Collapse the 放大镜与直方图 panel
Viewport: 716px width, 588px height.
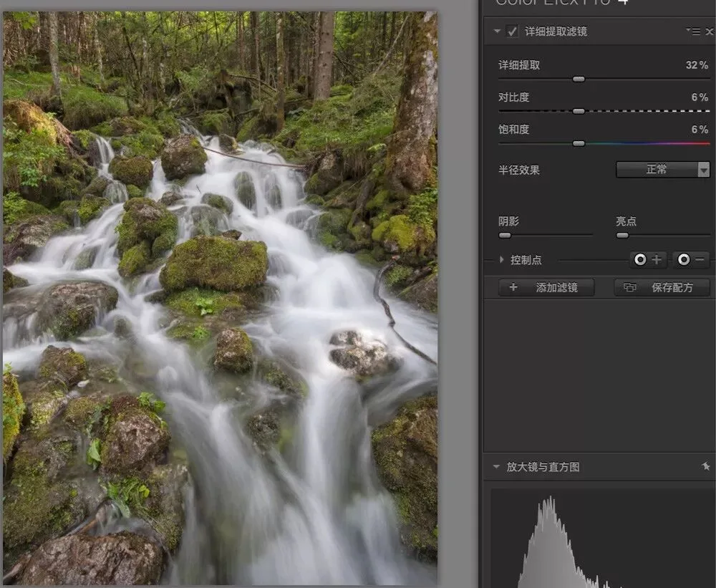(x=496, y=467)
